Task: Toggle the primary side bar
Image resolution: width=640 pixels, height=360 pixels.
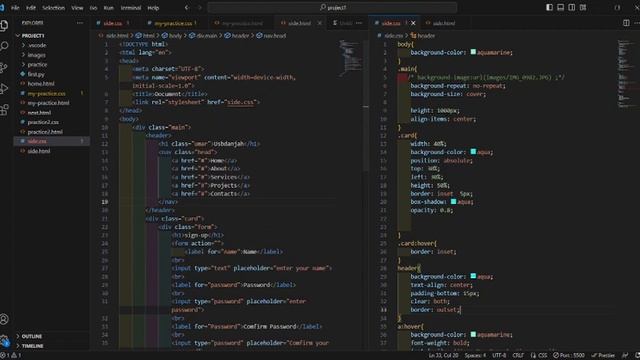Action: coord(549,7)
